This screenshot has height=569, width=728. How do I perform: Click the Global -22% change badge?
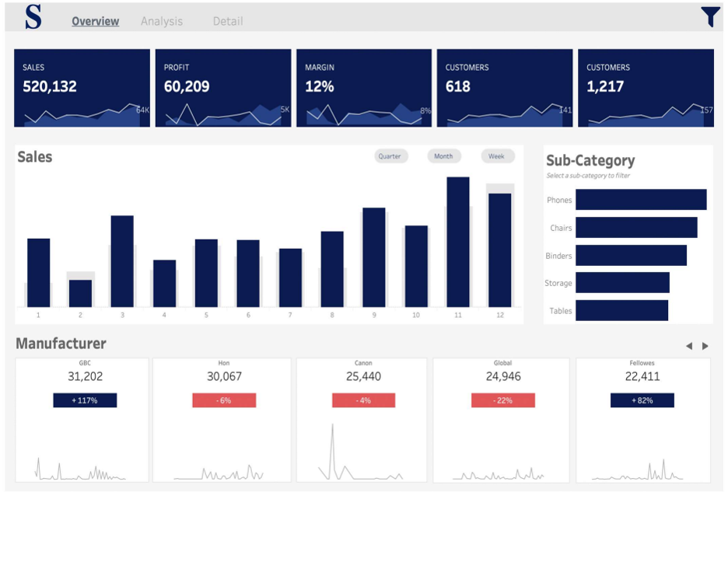click(502, 400)
